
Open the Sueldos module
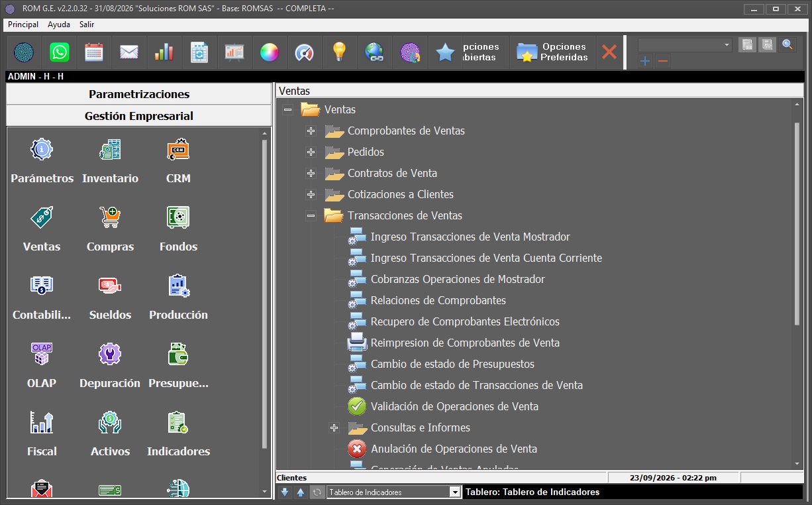tap(110, 298)
